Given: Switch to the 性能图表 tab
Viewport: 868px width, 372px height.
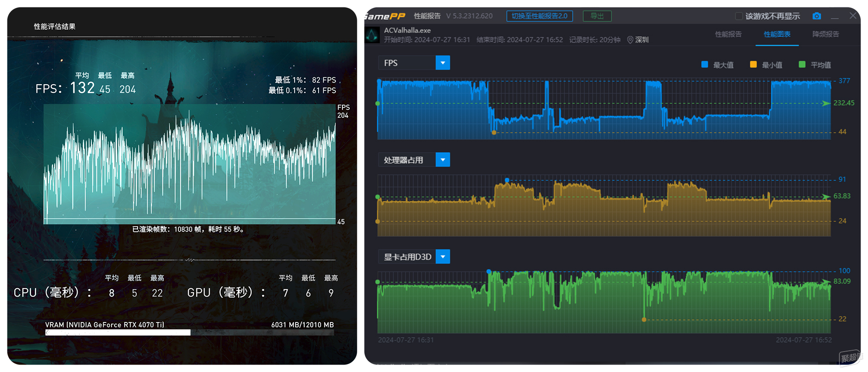Looking at the screenshot, I should (777, 34).
